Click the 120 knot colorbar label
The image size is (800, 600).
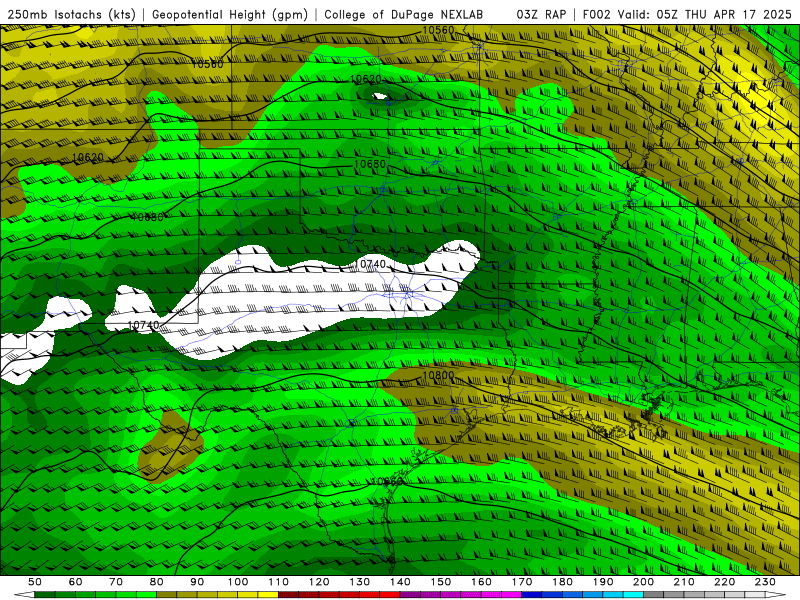tap(319, 582)
